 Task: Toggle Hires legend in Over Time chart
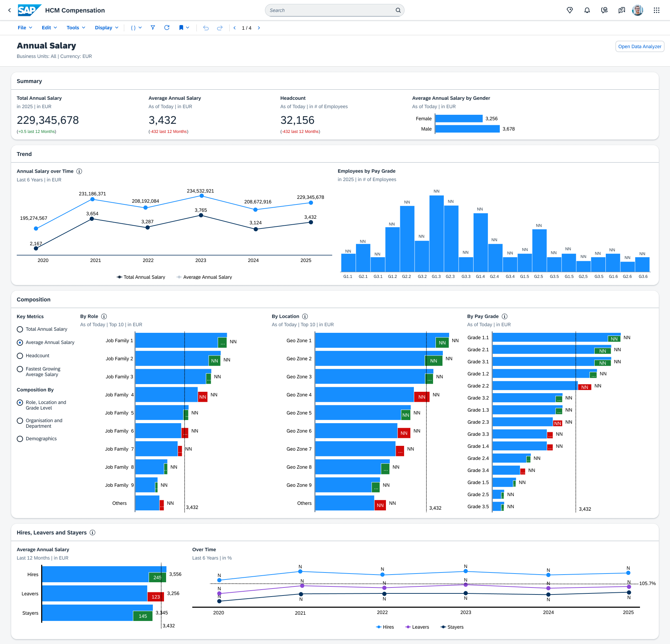tap(385, 627)
